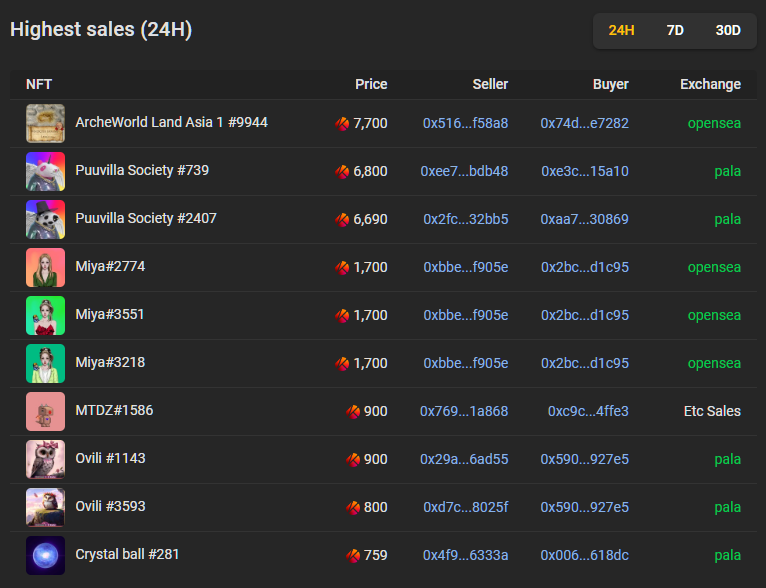Screen dimensions: 766x588
Task: Click the Klay token icon beside 6,800
Action: (x=342, y=171)
